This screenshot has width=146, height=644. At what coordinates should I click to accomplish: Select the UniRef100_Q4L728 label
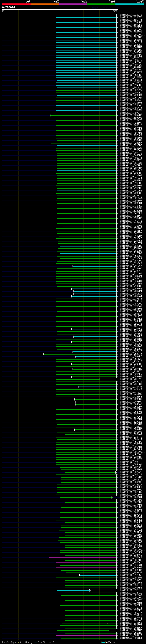pyautogui.click(x=131, y=600)
